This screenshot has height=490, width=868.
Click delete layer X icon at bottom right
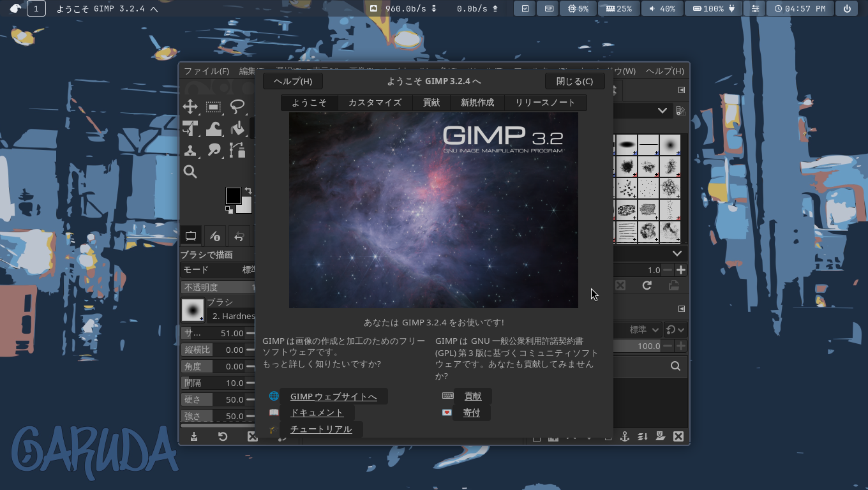[x=678, y=436]
